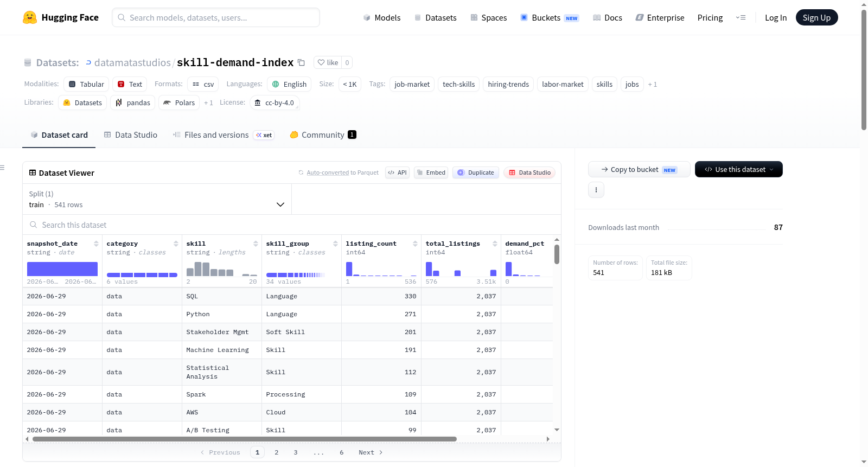Sort the skill column with its arrows
The height and width of the screenshot is (467, 868).
click(x=256, y=244)
